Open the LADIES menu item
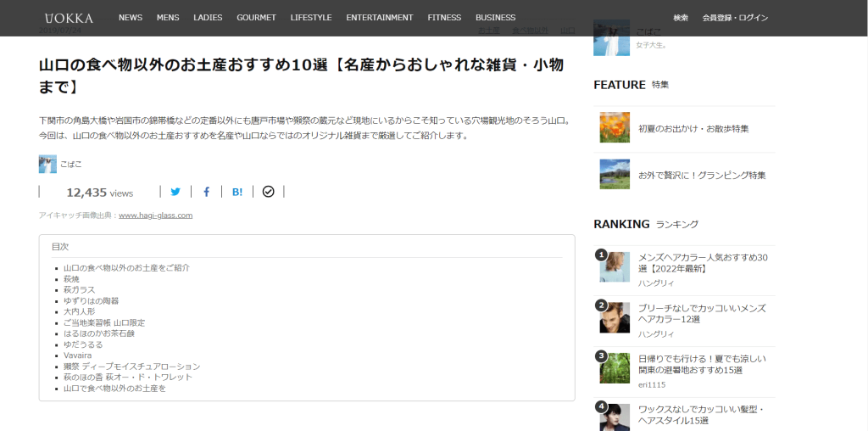Screen dimensions: 868x431 (x=209, y=18)
